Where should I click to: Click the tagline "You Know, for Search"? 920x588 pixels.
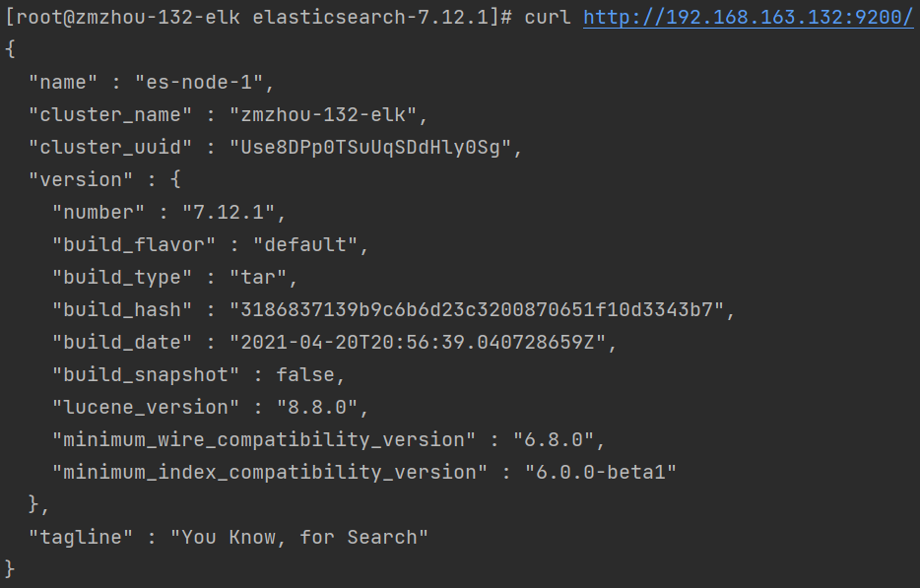(x=299, y=537)
